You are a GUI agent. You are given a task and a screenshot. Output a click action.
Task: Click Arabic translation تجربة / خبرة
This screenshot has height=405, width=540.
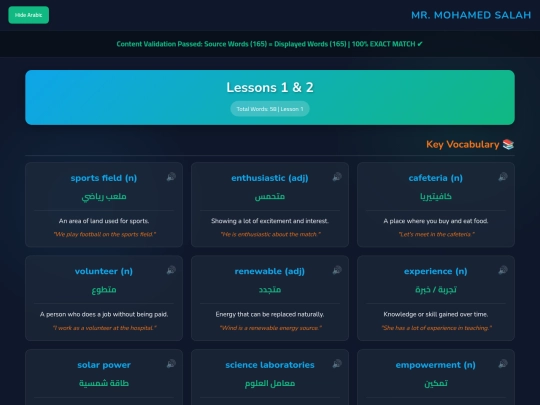click(436, 290)
